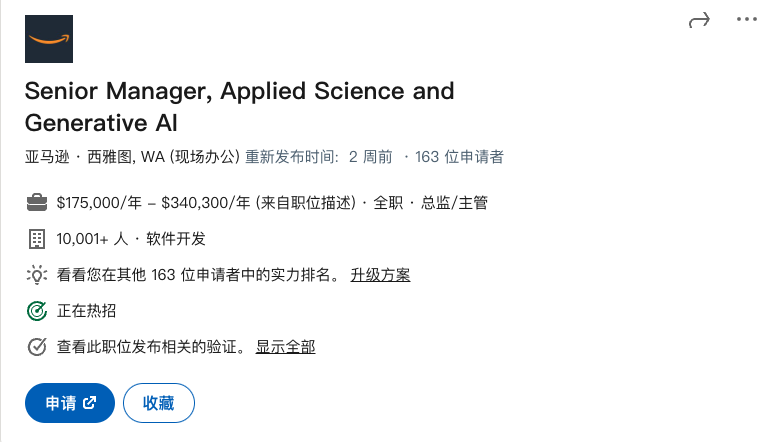Open the Senior Manager, Applied Science job title

pyautogui.click(x=239, y=106)
